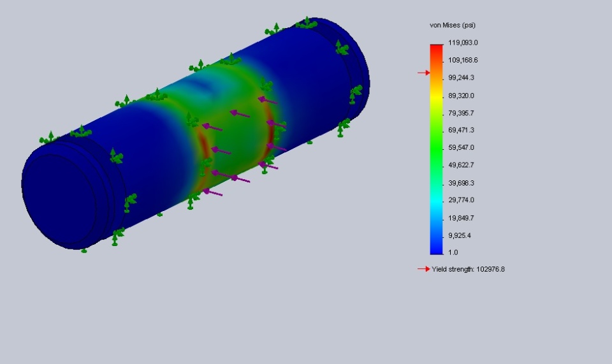Click the minimum stress value 1.0
612x364 pixels.
pos(453,252)
